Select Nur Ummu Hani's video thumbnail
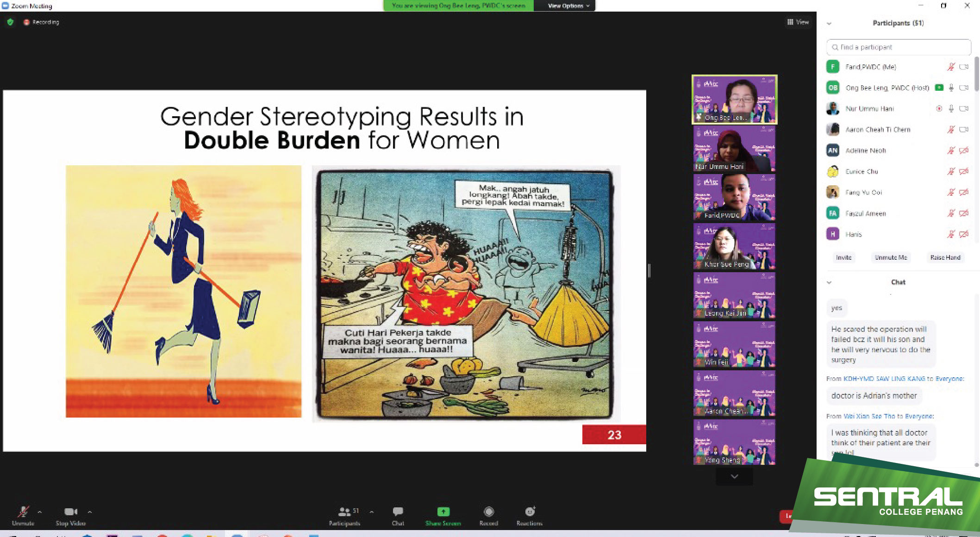980x537 pixels. point(735,149)
